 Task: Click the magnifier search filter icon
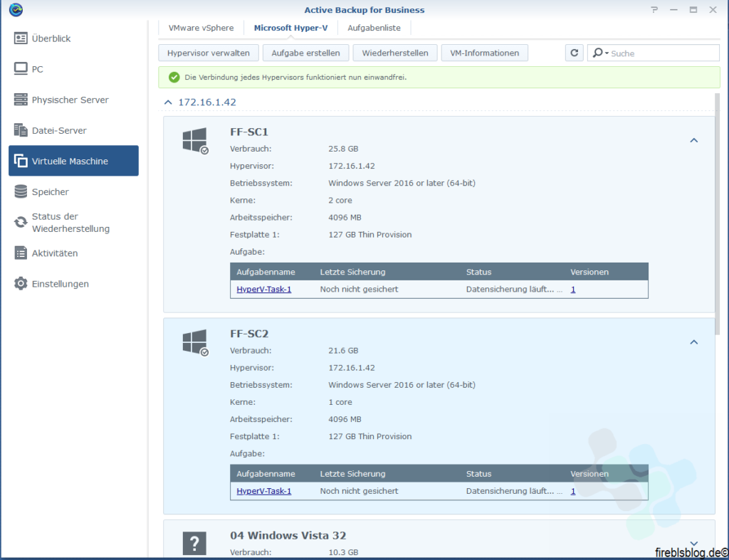(x=600, y=53)
